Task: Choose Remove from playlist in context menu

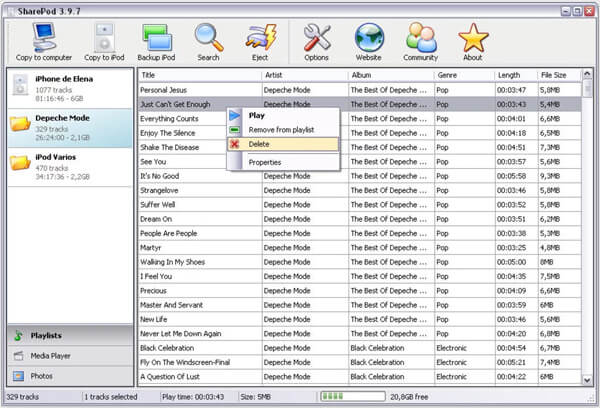Action: pyautogui.click(x=283, y=130)
